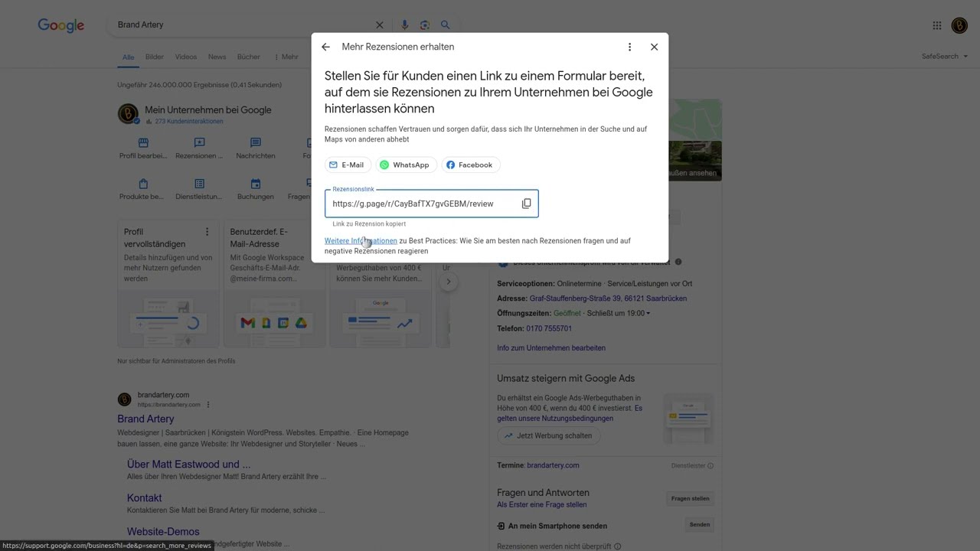
Task: Click the blue search magnifier icon
Action: point(445,25)
